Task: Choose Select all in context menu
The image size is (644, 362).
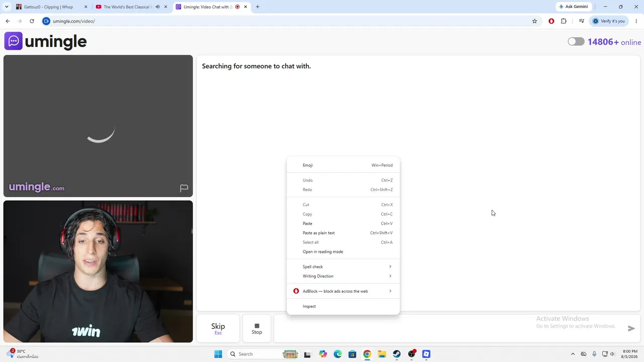Action: tap(343, 242)
